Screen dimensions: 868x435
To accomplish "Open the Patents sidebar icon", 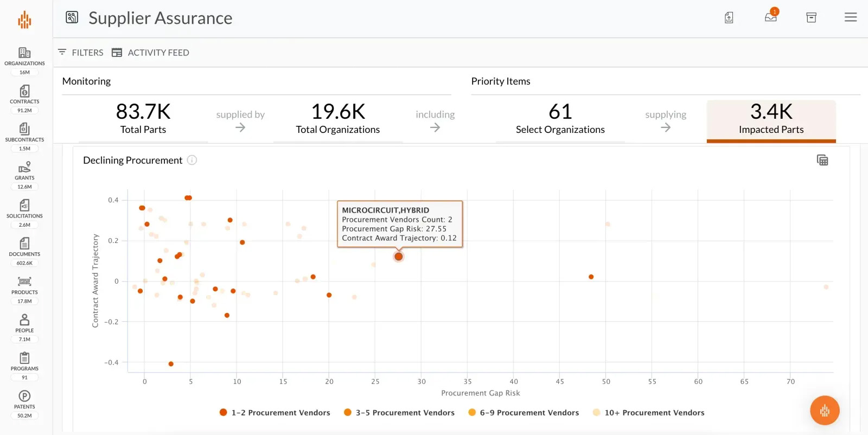I will 24,396.
